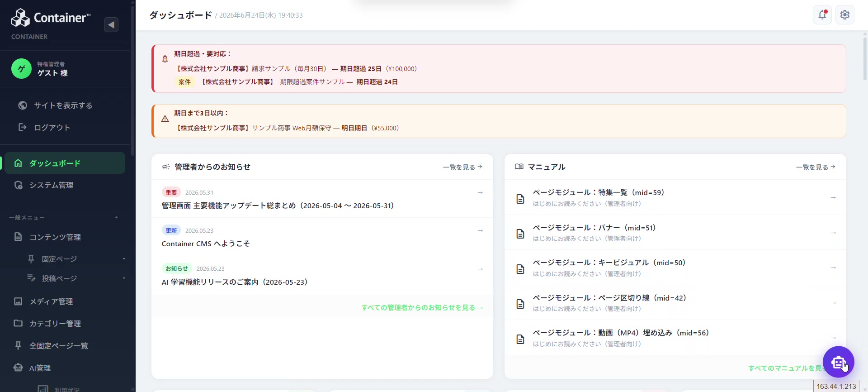Open メディア管理 menu item
868x392 pixels.
pyautogui.click(x=65, y=301)
